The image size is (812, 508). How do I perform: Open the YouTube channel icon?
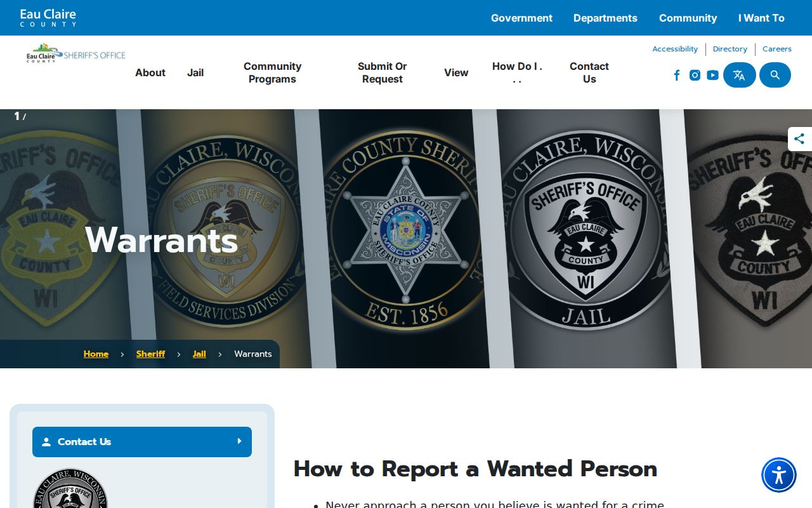[712, 75]
